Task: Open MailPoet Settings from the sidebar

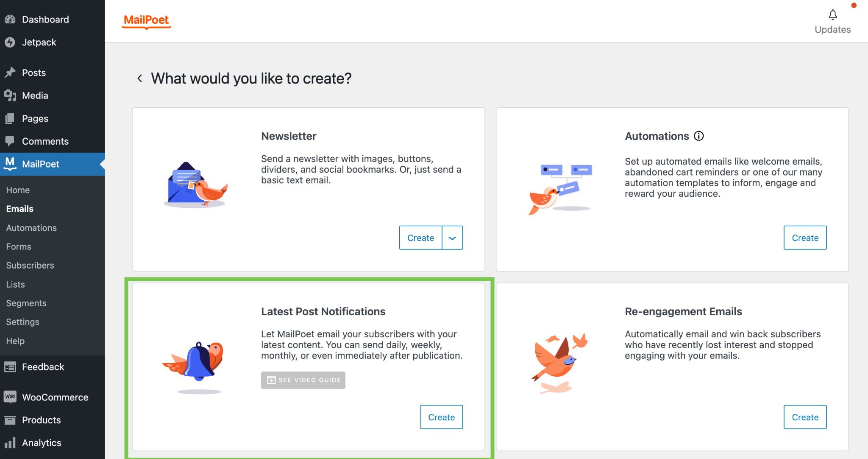Action: point(23,322)
